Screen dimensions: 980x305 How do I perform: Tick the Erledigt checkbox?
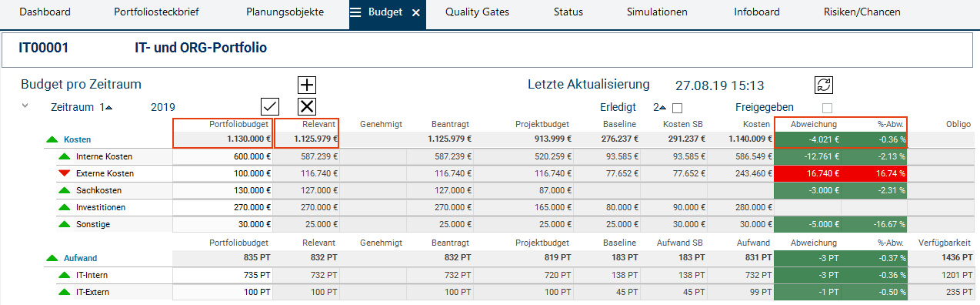(677, 108)
